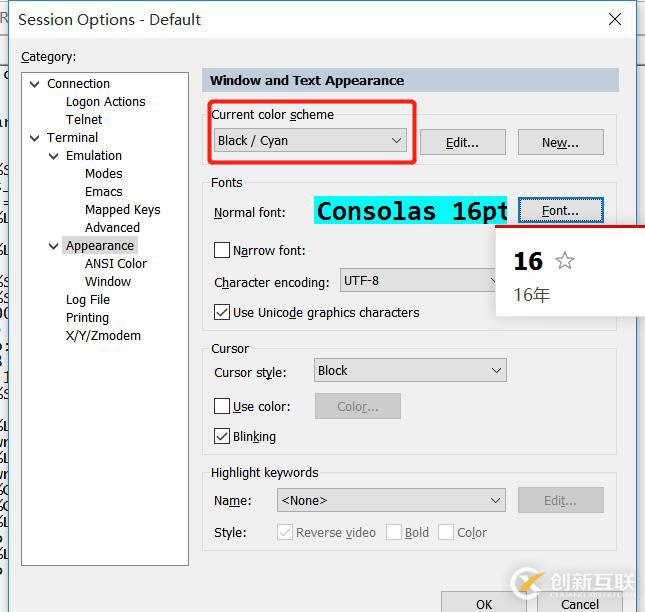Select X/Y/Zmodem category
The height and width of the screenshot is (612, 645).
103,336
